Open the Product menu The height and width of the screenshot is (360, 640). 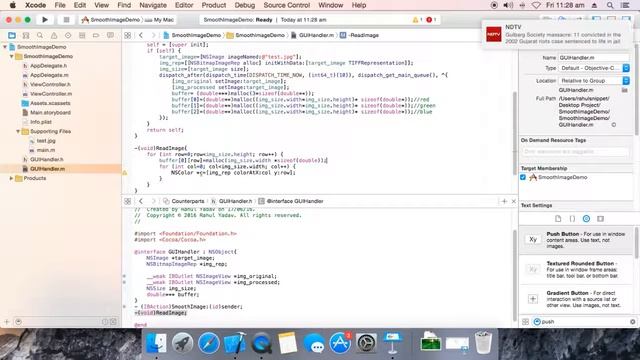pos(213,5)
